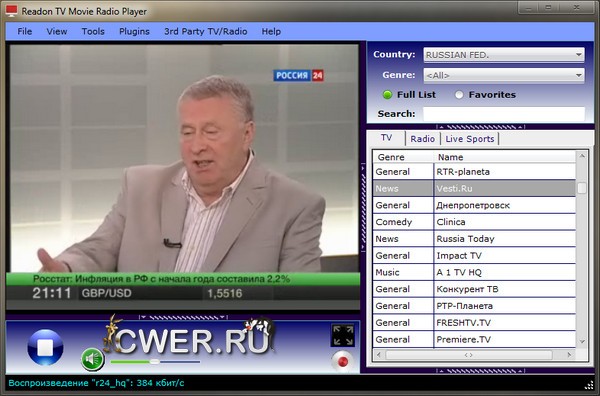Image resolution: width=600 pixels, height=396 pixels.
Task: Mute audio using the green speaker icon
Action: pos(92,359)
